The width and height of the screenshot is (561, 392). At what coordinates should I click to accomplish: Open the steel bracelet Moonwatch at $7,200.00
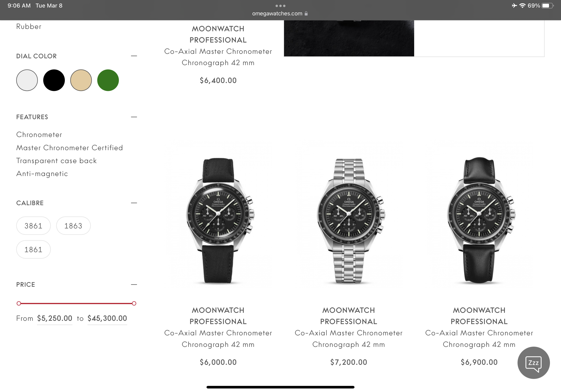[x=349, y=262]
